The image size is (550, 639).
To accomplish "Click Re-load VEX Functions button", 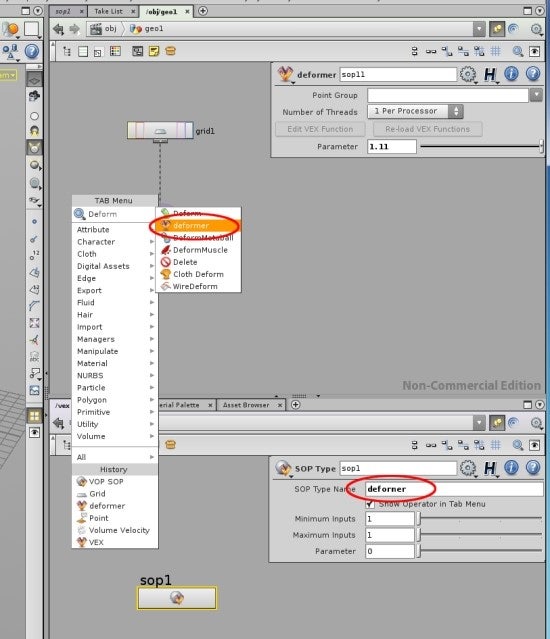I will coord(428,129).
